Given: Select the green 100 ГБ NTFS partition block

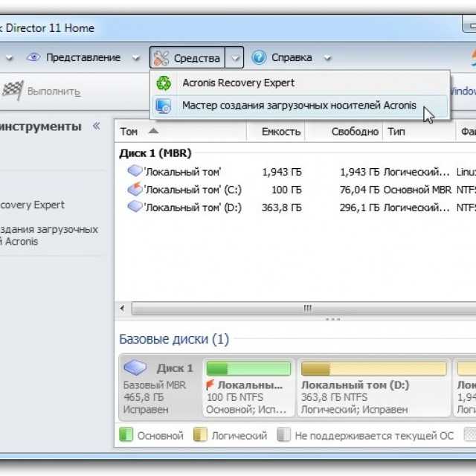Looking at the screenshot, I should [248, 387].
